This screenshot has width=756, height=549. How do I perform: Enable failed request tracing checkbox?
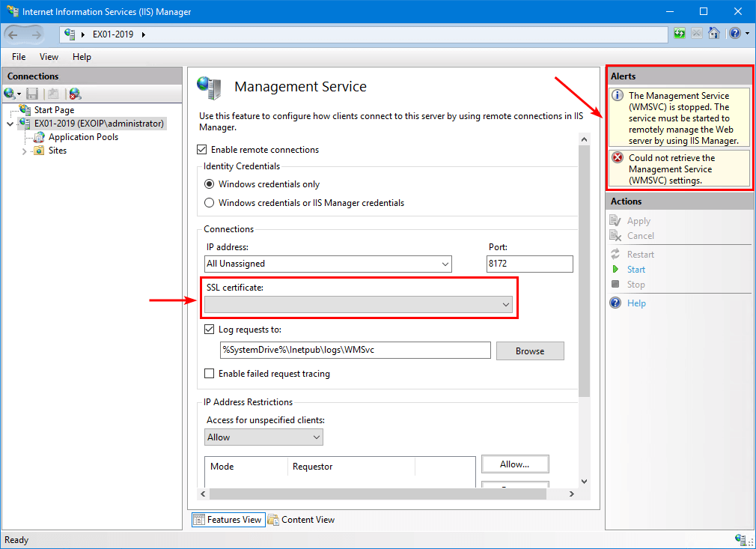210,374
